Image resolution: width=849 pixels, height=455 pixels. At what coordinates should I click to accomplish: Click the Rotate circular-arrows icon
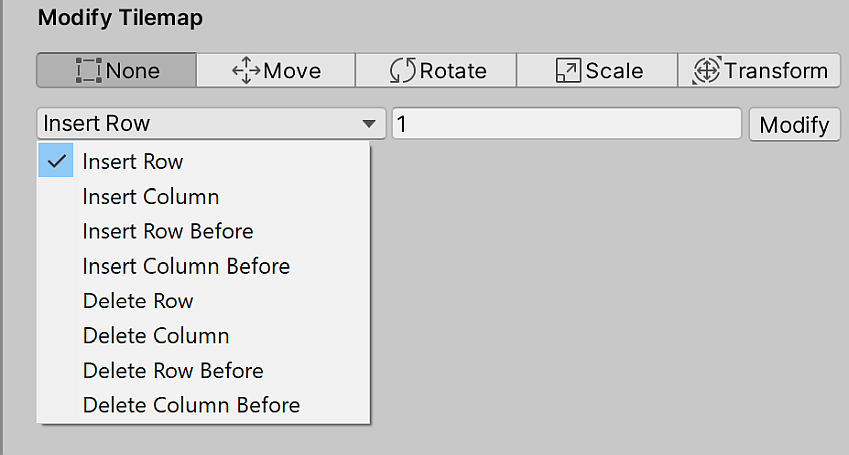tap(402, 71)
